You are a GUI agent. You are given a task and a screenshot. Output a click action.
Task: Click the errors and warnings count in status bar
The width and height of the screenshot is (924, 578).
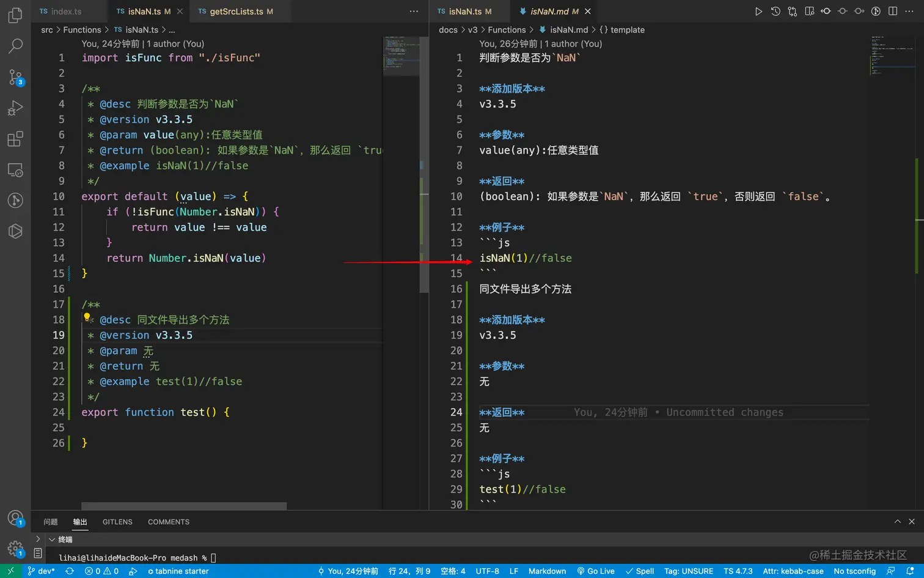click(x=101, y=571)
